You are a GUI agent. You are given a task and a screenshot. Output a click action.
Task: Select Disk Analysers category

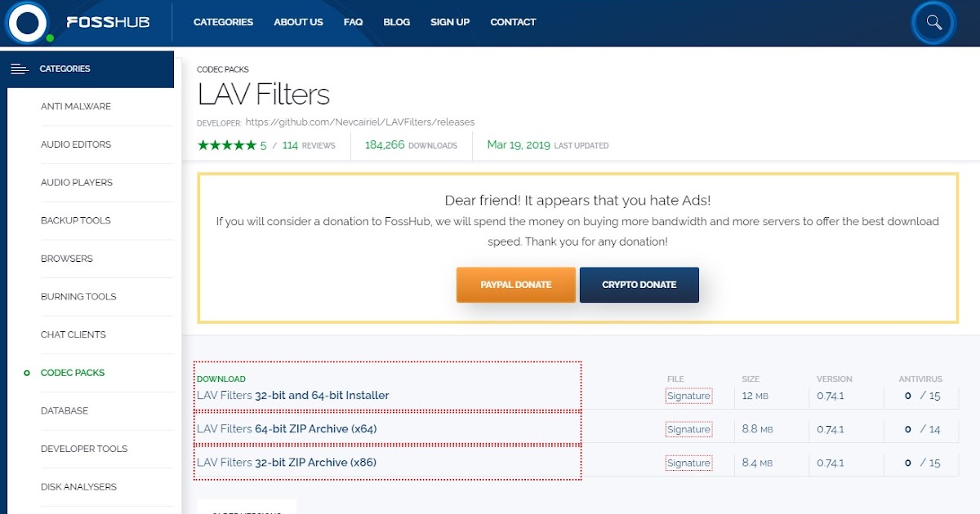tap(78, 487)
